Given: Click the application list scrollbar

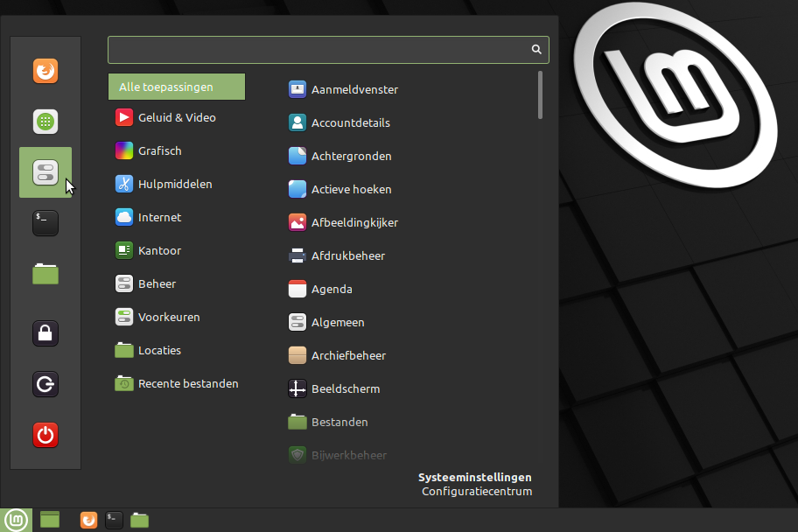Looking at the screenshot, I should pos(541,94).
